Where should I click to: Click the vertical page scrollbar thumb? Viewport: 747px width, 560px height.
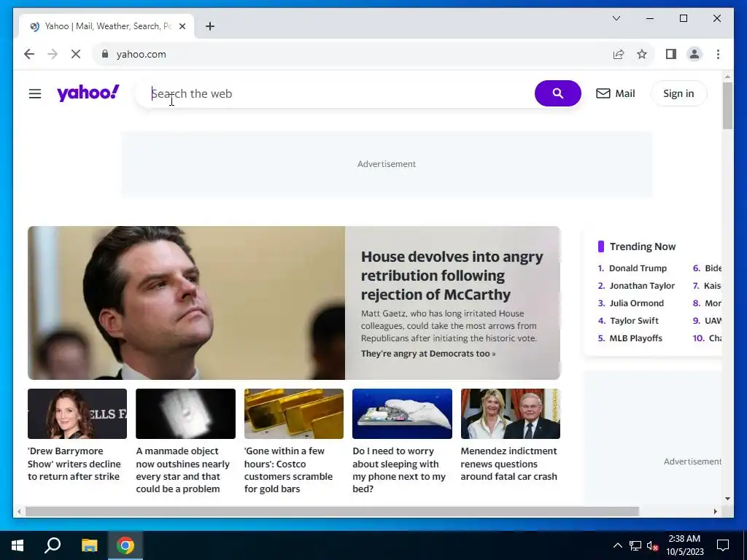(x=727, y=106)
